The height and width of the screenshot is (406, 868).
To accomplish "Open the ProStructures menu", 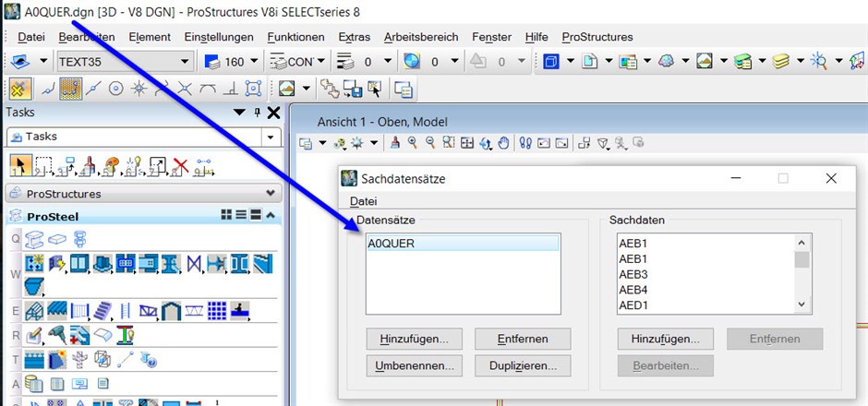I will (597, 37).
